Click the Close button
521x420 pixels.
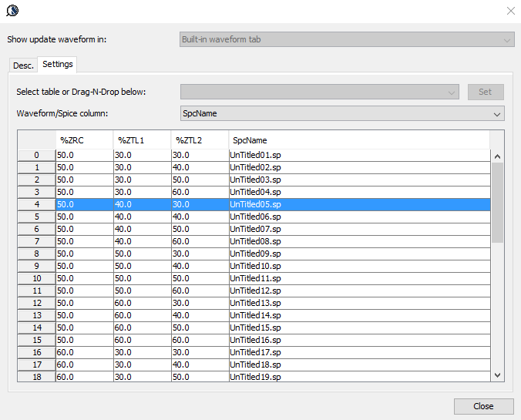483,406
